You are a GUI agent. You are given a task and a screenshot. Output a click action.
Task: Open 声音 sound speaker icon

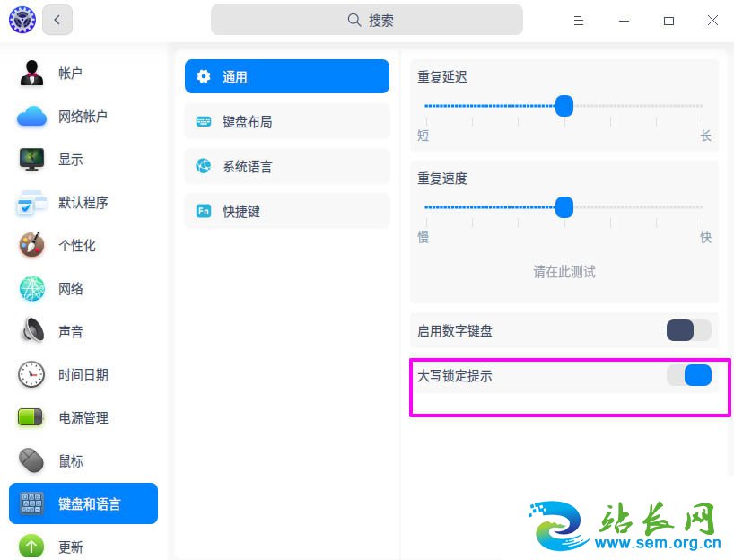pos(31,331)
